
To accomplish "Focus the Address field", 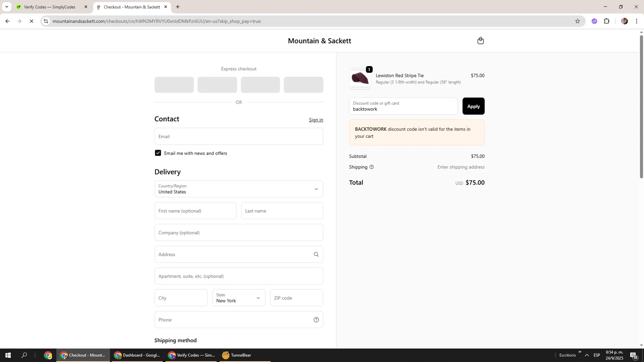I will pos(239,254).
